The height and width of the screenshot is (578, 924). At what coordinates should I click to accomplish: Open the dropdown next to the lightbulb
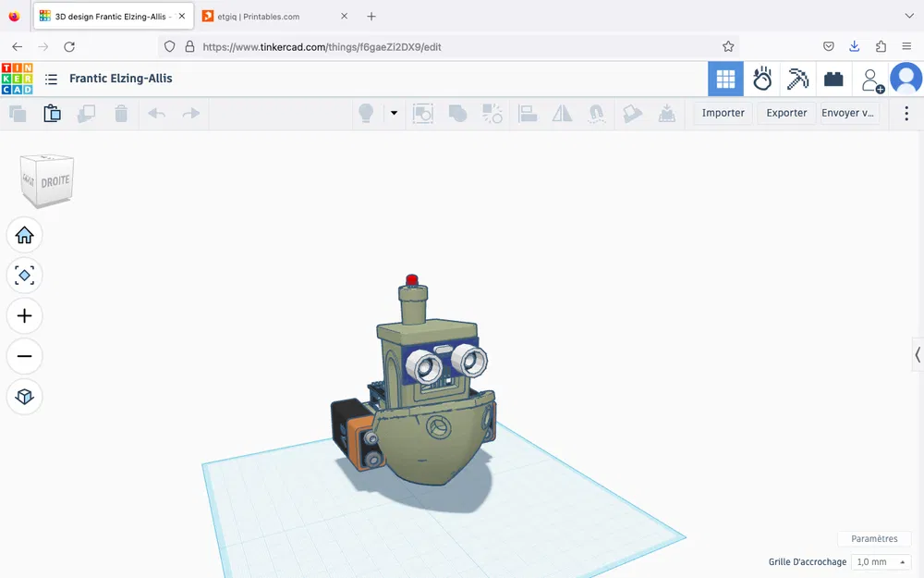coord(394,112)
